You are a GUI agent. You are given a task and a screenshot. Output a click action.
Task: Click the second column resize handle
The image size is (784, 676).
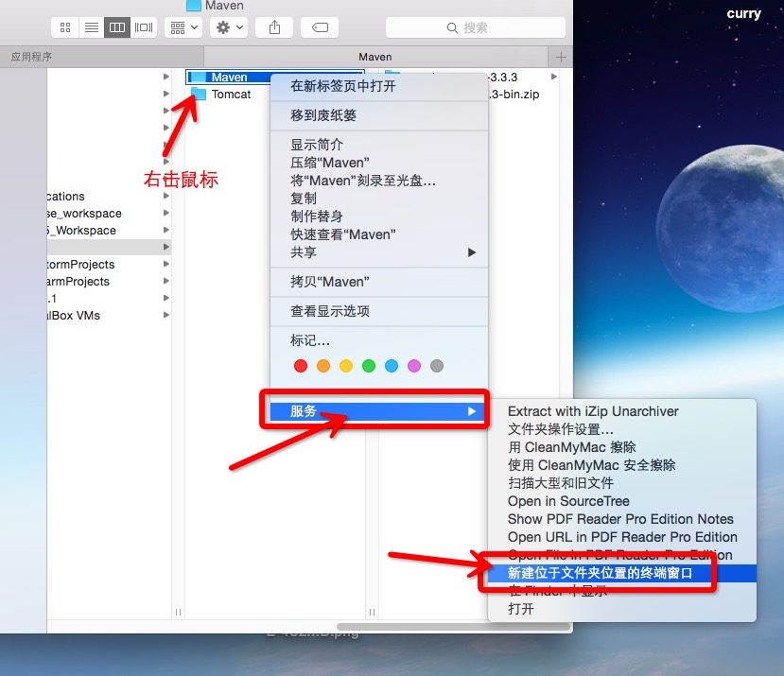372,612
